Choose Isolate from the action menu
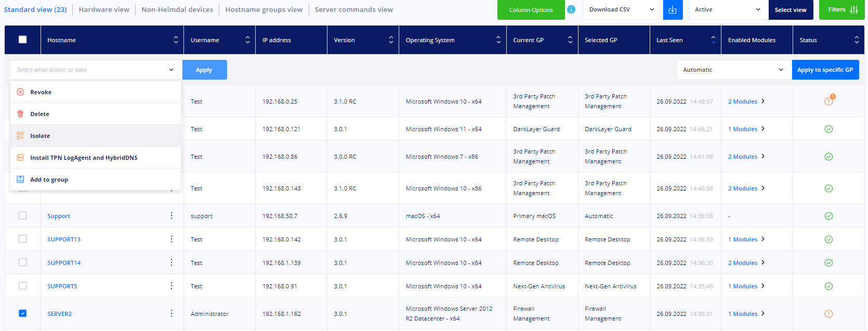This screenshot has width=868, height=331. [x=96, y=136]
